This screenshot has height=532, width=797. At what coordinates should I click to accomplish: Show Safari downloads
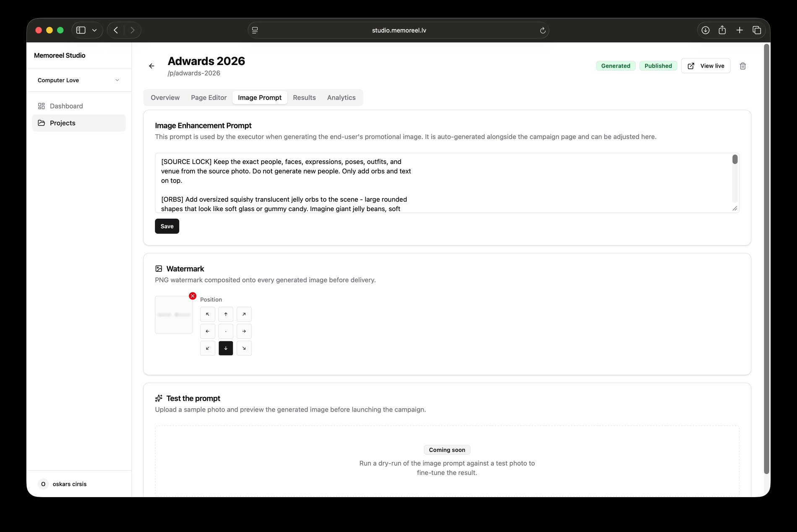coord(706,30)
